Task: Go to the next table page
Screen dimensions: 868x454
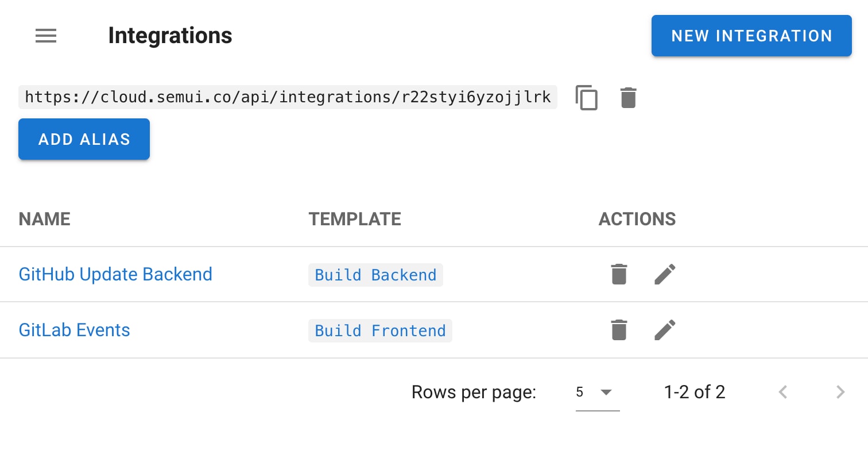Action: 840,392
